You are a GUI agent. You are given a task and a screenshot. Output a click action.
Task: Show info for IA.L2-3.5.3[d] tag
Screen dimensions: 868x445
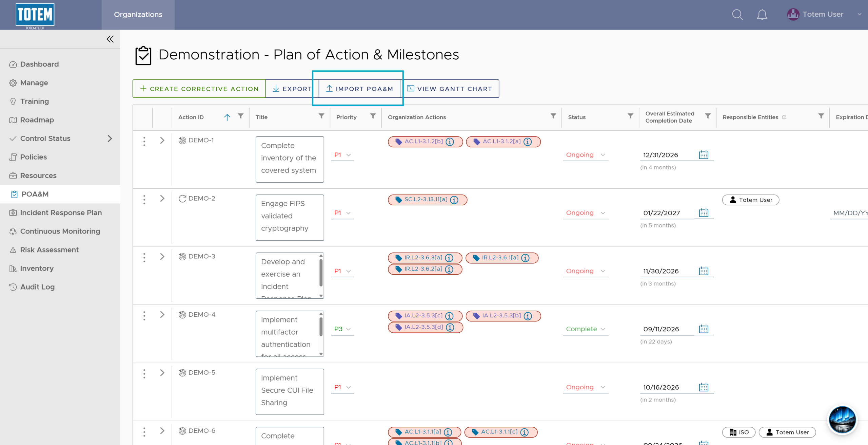click(450, 327)
